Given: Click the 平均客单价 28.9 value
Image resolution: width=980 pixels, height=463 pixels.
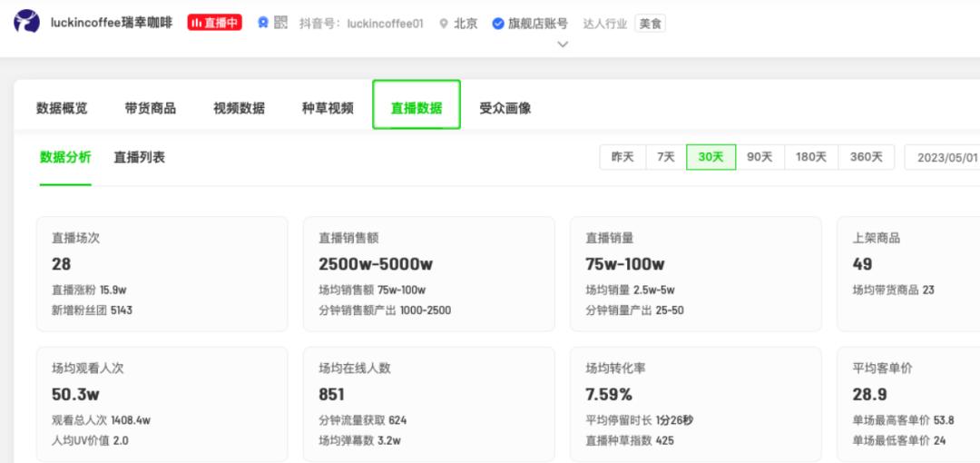Looking at the screenshot, I should pyautogui.click(x=869, y=394).
